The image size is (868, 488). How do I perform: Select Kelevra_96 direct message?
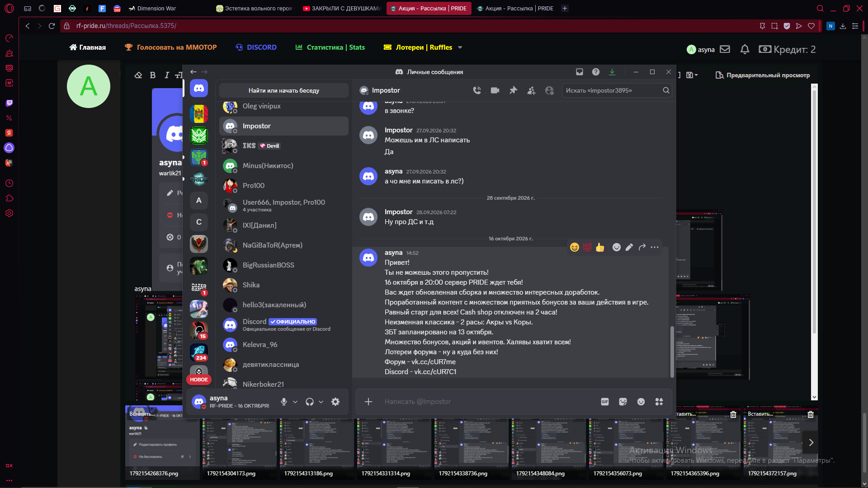pyautogui.click(x=284, y=345)
